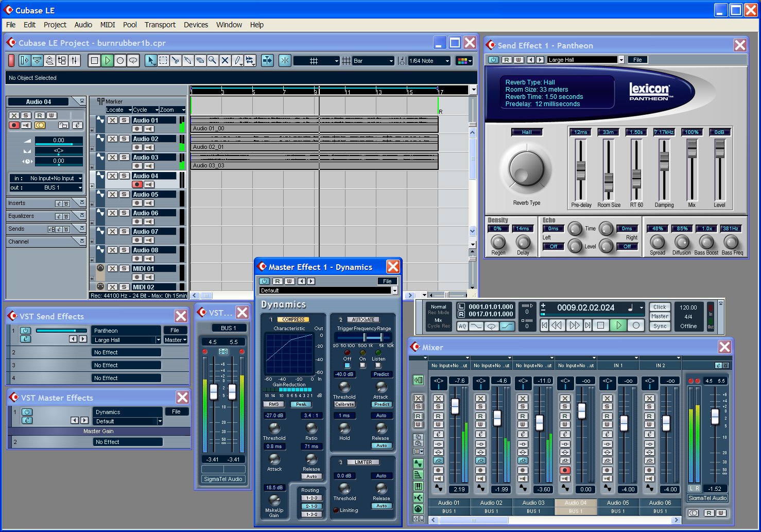
Task: Open Marker Locate dropdown
Action: click(119, 110)
